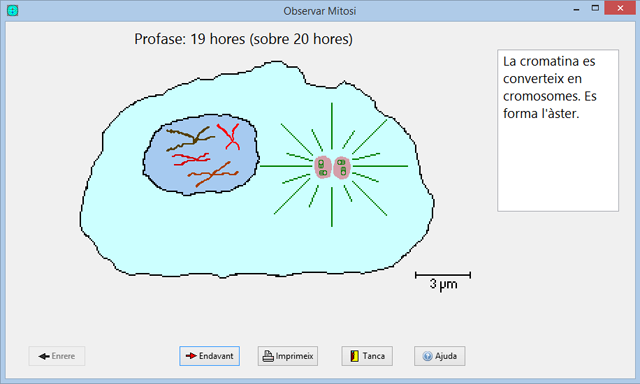Close the viewer using Tanca button

coord(367,356)
